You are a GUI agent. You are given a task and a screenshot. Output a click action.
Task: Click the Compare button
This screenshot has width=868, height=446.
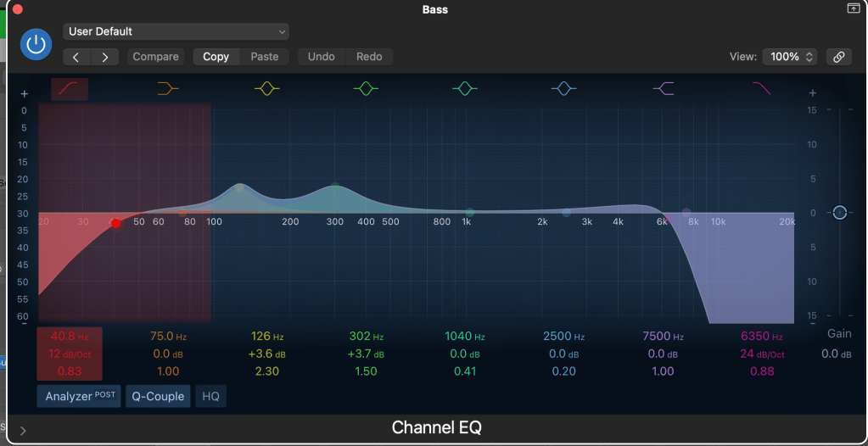coord(156,57)
